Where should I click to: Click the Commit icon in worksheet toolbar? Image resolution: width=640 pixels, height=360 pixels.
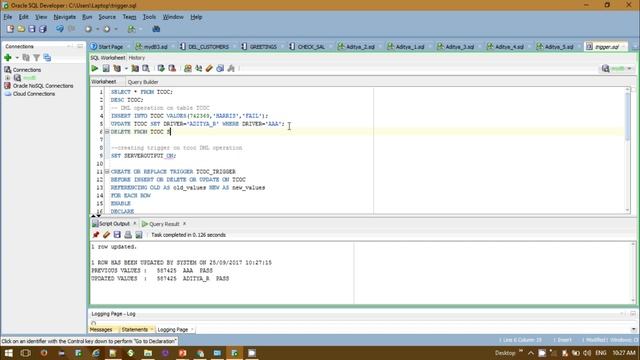[x=161, y=69]
